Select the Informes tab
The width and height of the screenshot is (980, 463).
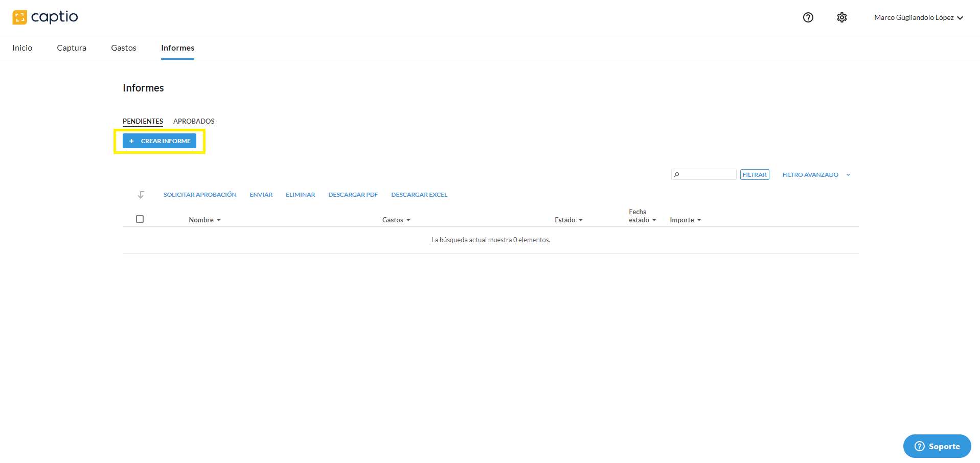tap(177, 48)
